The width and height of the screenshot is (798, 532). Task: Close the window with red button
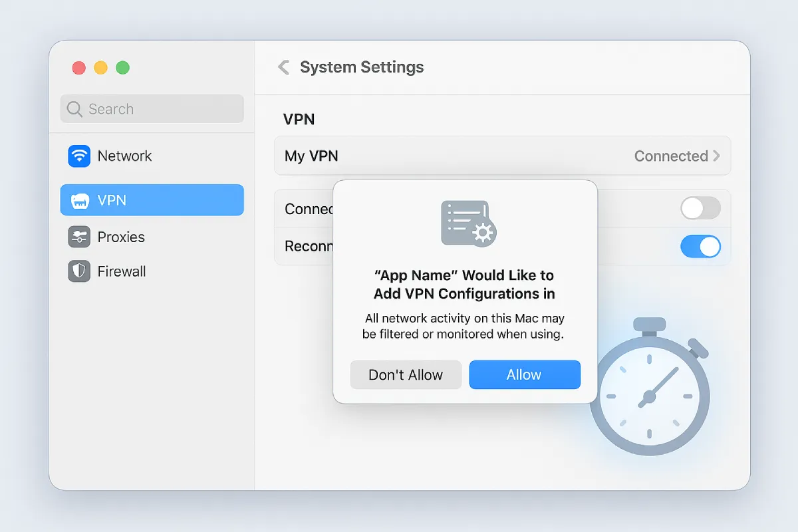click(x=78, y=68)
